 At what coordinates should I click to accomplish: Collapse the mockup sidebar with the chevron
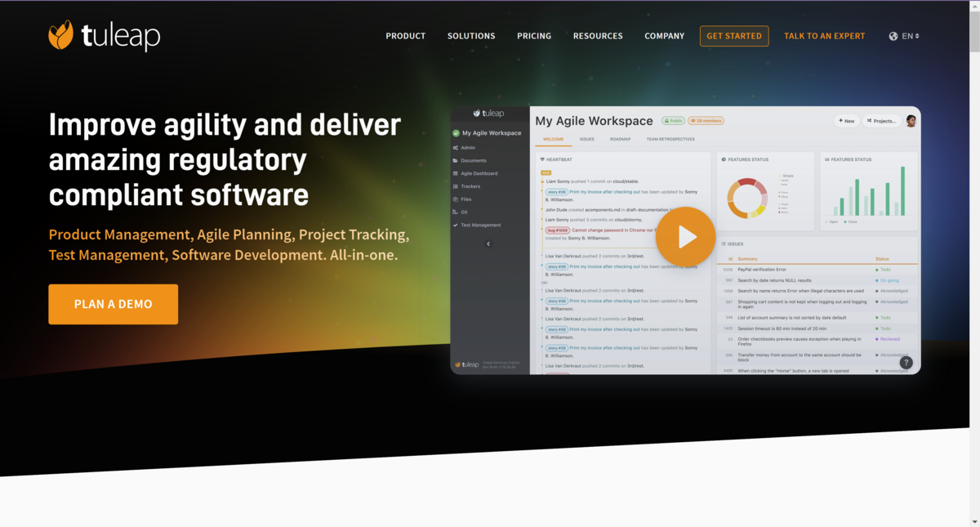488,243
